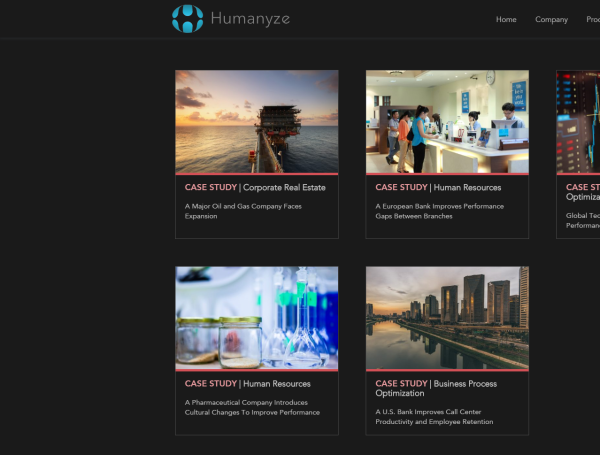
Task: Click the city skyline river photo
Action: 447,317
